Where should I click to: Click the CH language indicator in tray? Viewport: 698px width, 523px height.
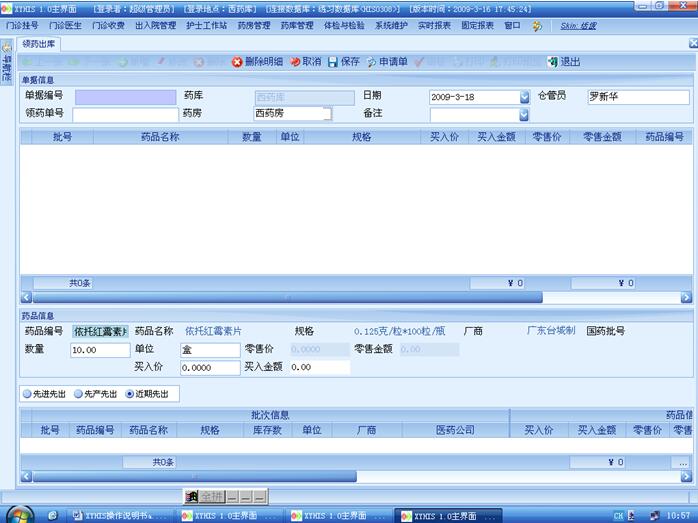pyautogui.click(x=618, y=516)
